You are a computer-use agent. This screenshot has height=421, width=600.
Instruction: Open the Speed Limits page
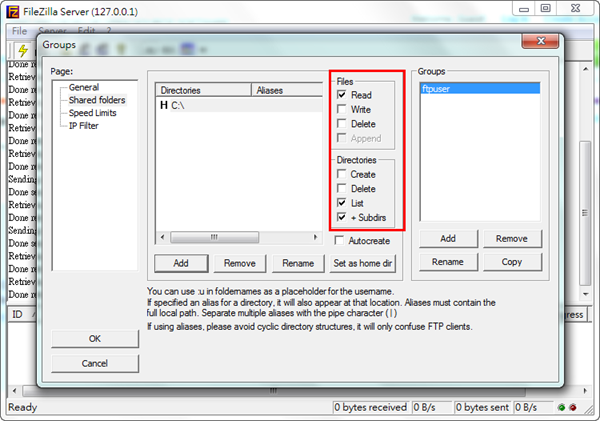(93, 113)
